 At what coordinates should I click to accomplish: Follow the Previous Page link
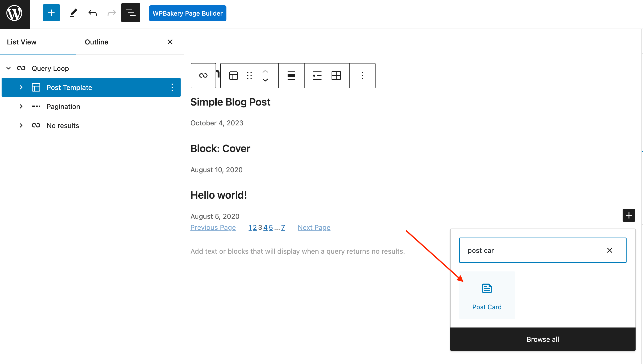pyautogui.click(x=213, y=228)
